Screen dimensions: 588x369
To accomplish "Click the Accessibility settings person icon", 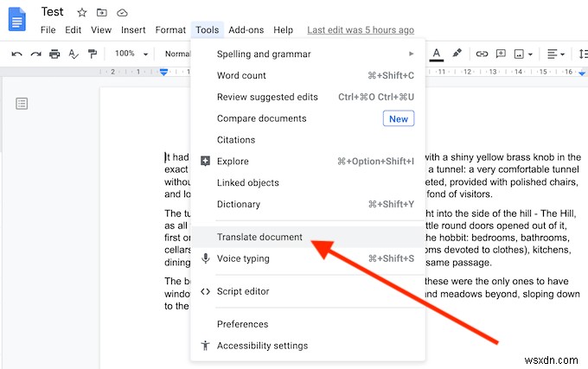I will [x=205, y=346].
